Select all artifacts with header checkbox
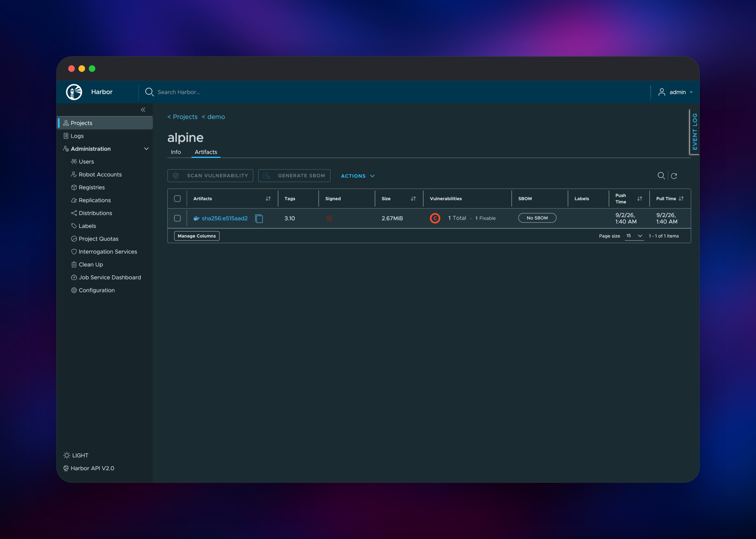The height and width of the screenshot is (539, 756). point(177,198)
